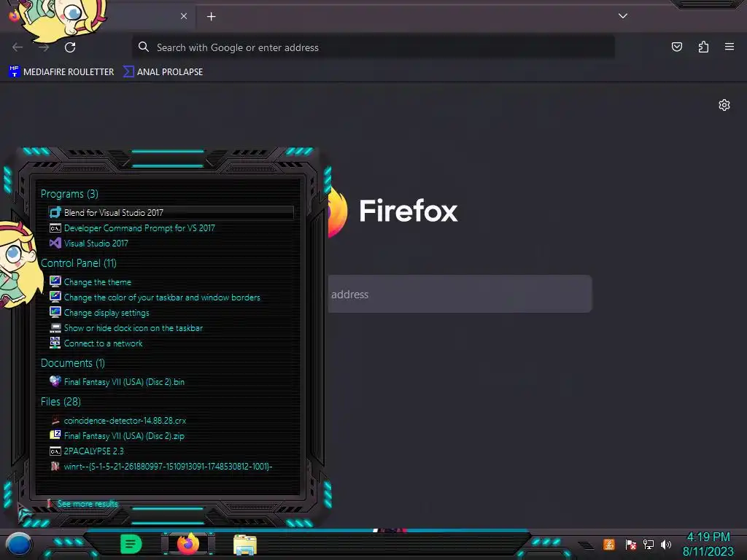Click the address bar search field

click(x=373, y=47)
